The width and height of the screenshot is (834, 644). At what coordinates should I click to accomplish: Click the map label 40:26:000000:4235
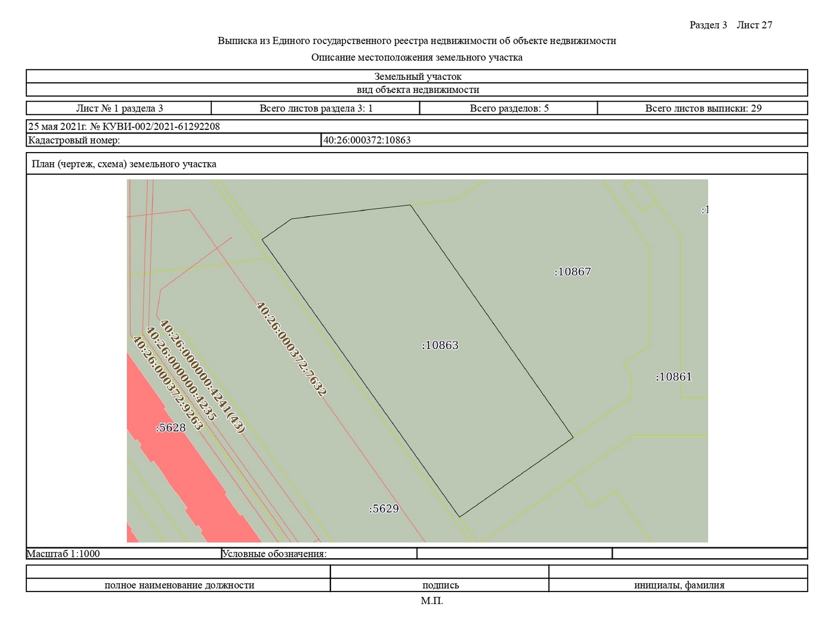pyautogui.click(x=181, y=373)
